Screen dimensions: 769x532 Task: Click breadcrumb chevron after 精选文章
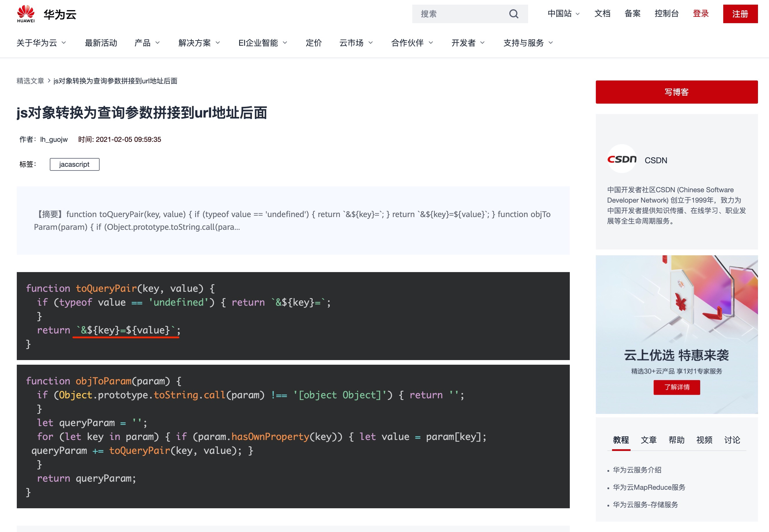tap(49, 81)
